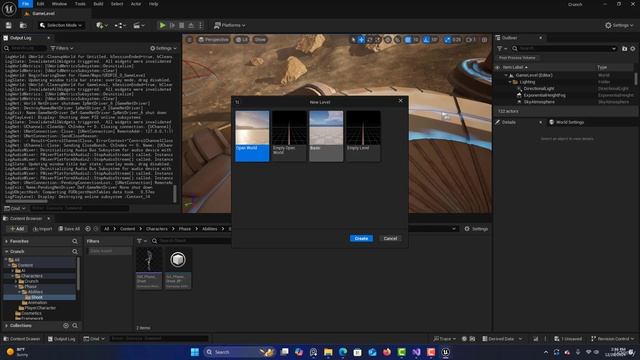
Task: Toggle rotation angle snapping in viewport
Action: [x=426, y=40]
